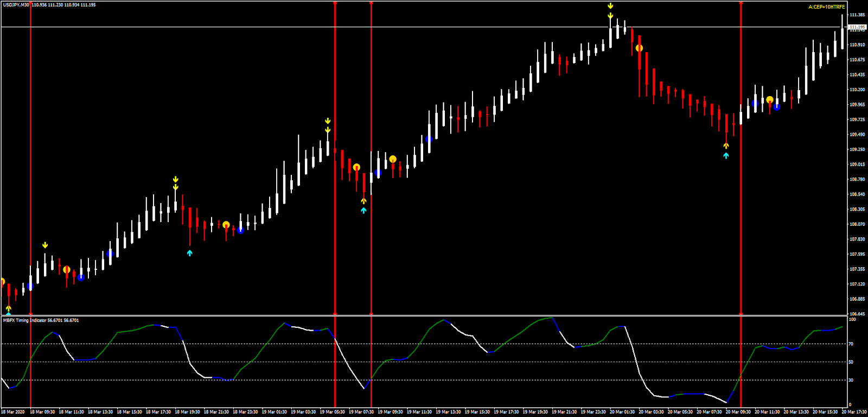Select the cyan up arrow near 18 Mar 19:30
The width and height of the screenshot is (868, 417).
click(189, 253)
